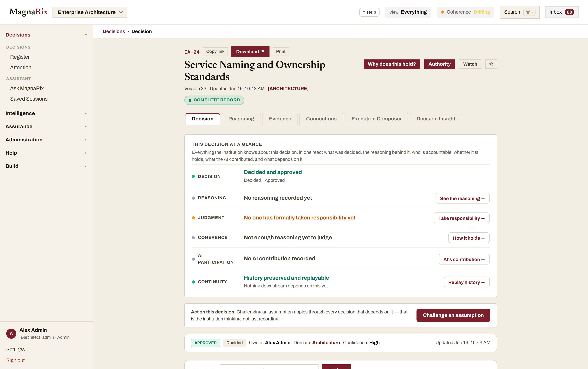Star this decision as favorite
The height and width of the screenshot is (369, 588).
tap(491, 64)
